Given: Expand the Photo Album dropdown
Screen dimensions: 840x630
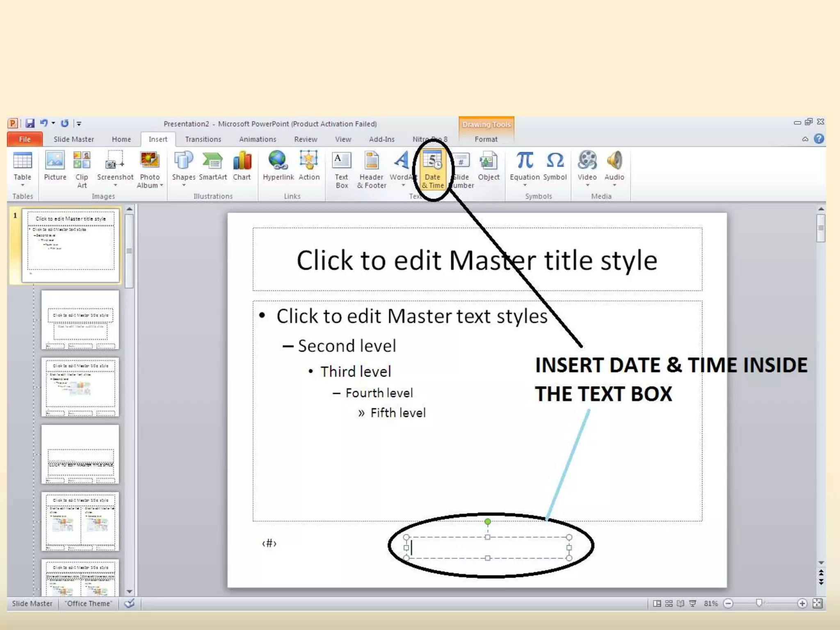Looking at the screenshot, I should [x=162, y=185].
